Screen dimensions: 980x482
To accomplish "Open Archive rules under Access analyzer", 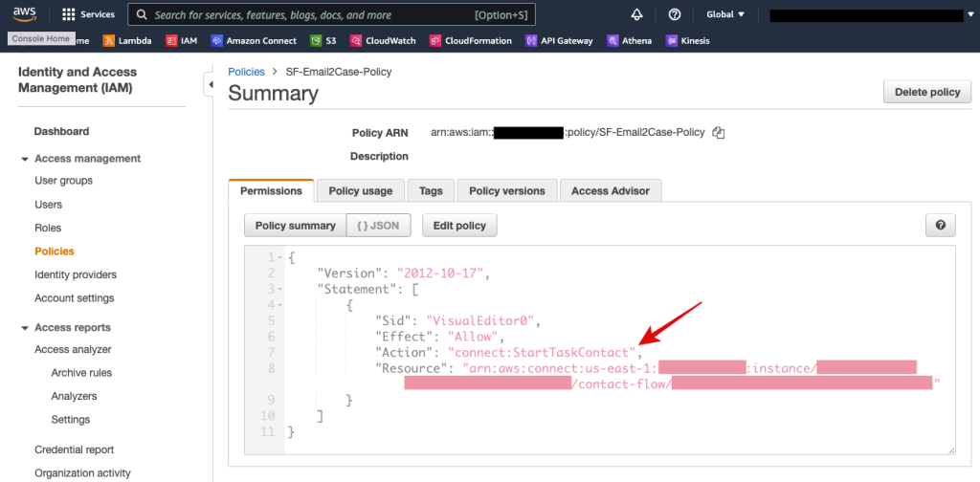I will click(x=82, y=373).
